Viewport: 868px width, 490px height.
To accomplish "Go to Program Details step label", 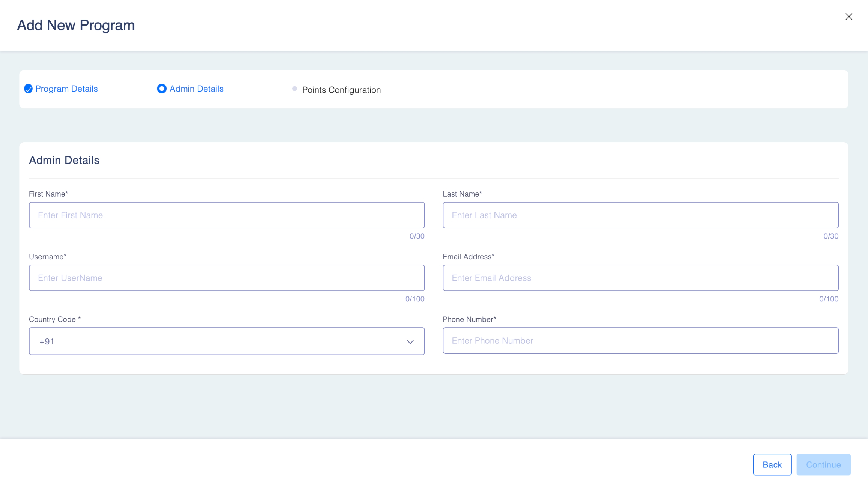I will 66,89.
